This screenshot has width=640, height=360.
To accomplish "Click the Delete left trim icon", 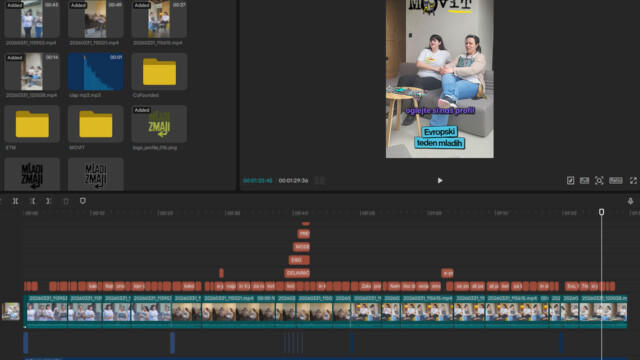I will [32, 201].
